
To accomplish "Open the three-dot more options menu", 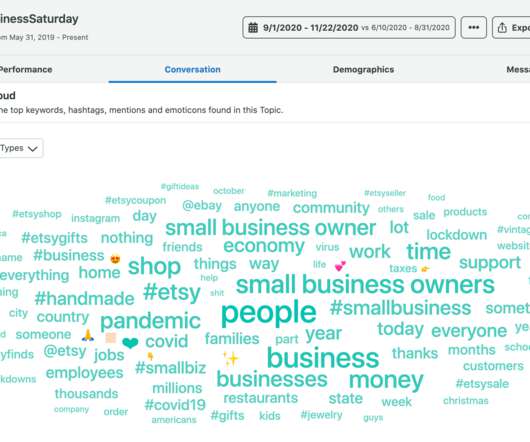I will tap(474, 27).
